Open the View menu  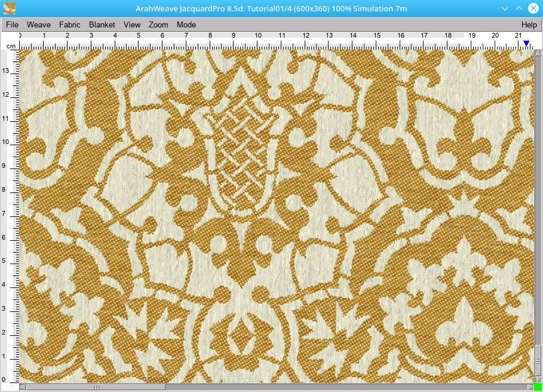[x=132, y=25]
